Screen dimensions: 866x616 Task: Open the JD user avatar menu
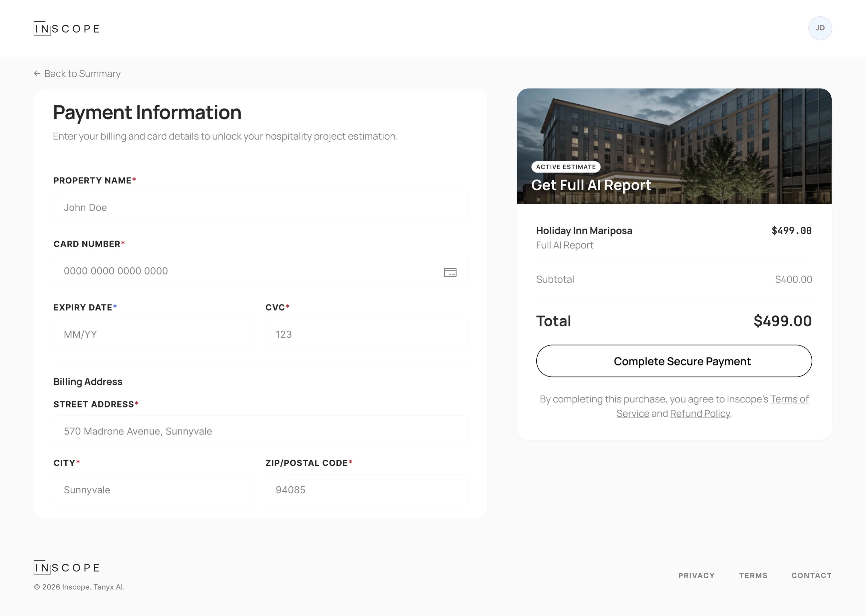click(820, 28)
